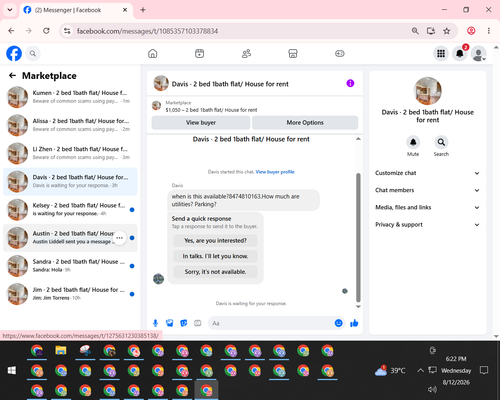Send quick response Yes, are you interested?
500x400 pixels.
tap(215, 240)
